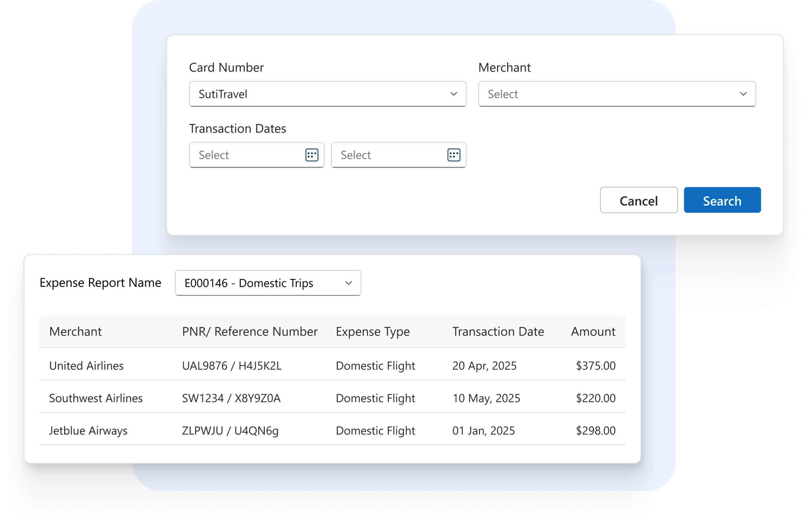Screen dimensions: 812x527
Task: Click the Amount column header
Action: click(593, 332)
